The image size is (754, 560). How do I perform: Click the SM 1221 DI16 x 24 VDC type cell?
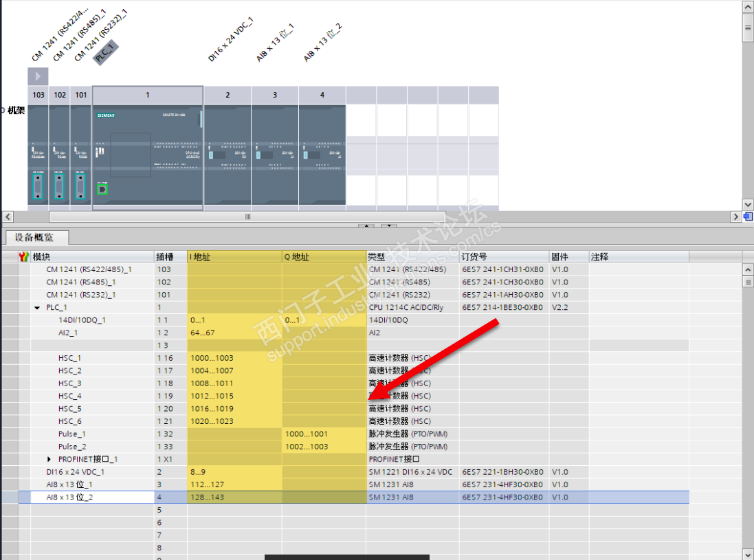tap(413, 472)
